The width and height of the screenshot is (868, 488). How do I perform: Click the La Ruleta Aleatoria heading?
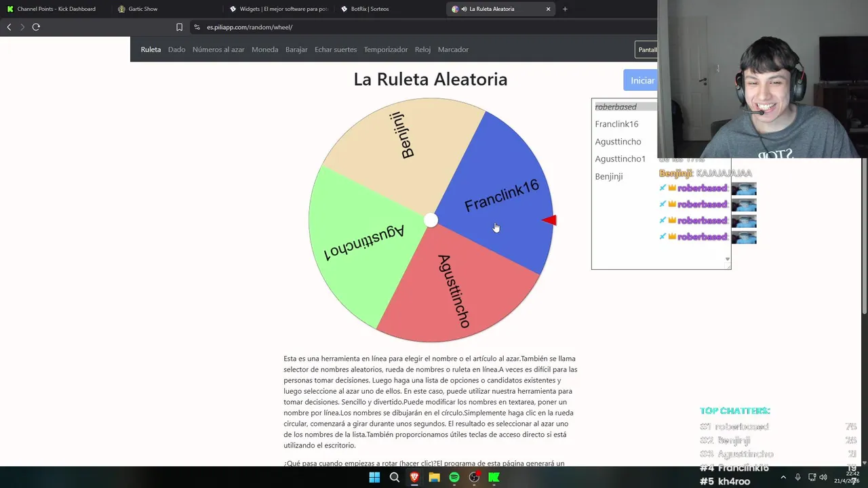pos(431,79)
